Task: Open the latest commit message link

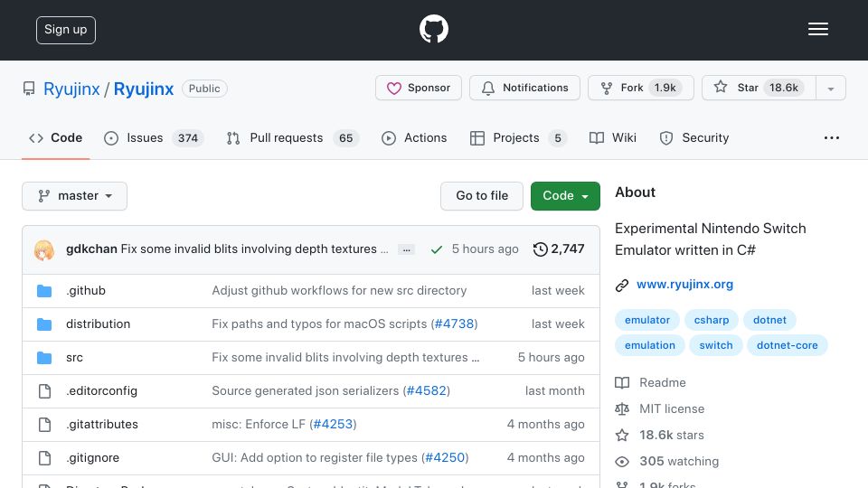Action: 254,249
